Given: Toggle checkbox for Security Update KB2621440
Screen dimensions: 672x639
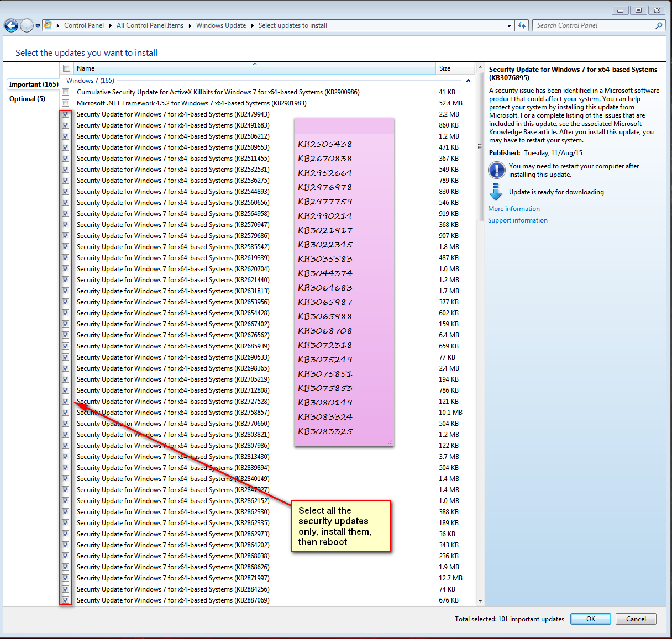Looking at the screenshot, I should point(66,280).
